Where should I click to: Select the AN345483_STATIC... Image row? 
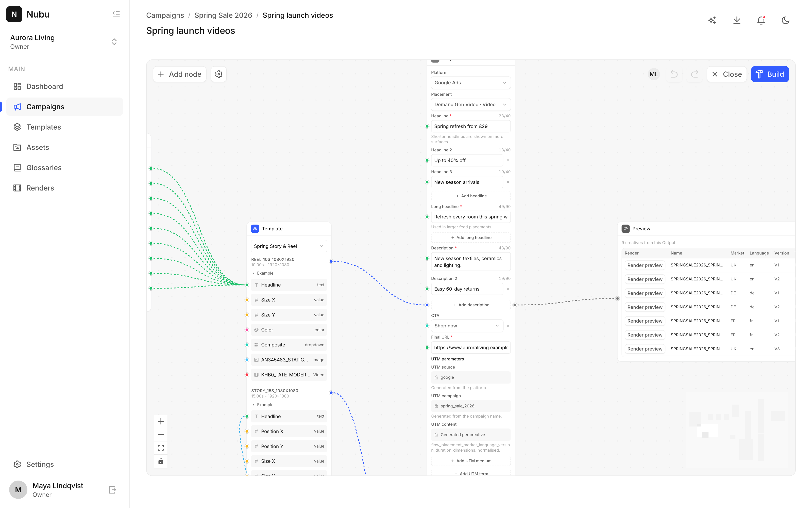coord(289,360)
